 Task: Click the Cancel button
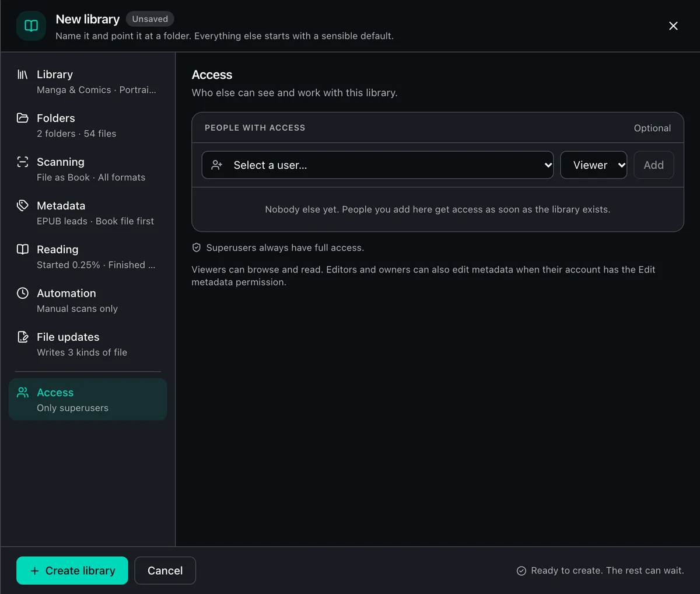coord(165,571)
